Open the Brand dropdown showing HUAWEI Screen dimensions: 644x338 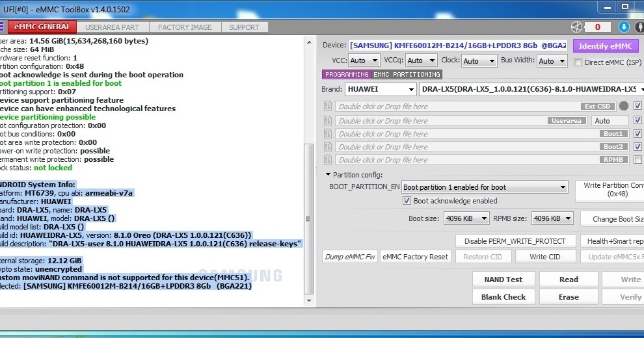click(x=381, y=89)
